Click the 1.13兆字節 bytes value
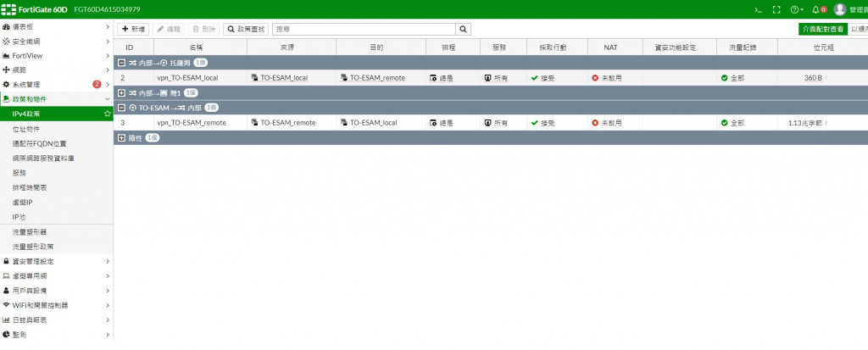This screenshot has height=350, width=868. click(805, 122)
